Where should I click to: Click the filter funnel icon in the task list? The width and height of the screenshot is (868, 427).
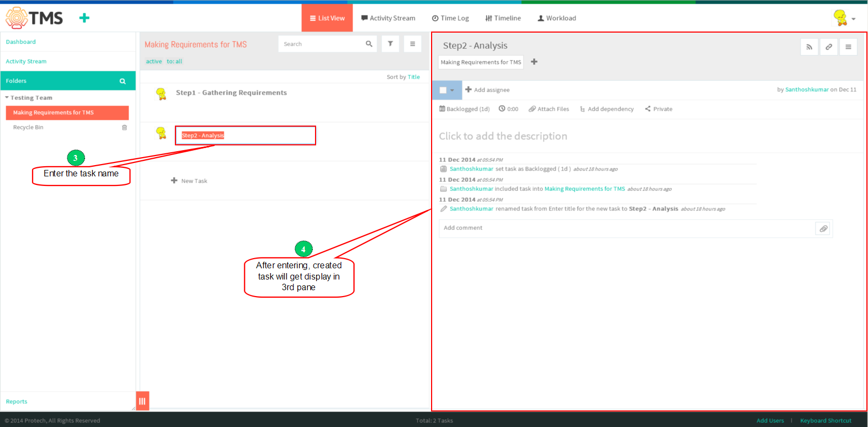pyautogui.click(x=390, y=44)
